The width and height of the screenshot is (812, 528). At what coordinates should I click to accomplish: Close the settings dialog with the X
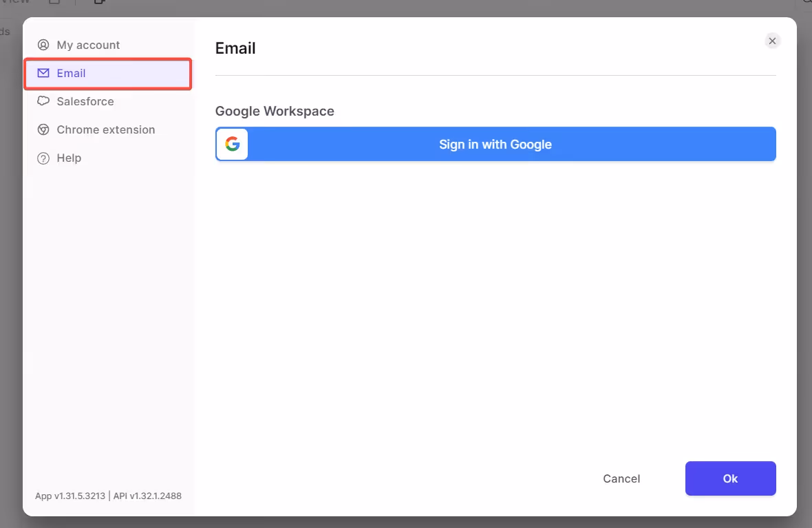click(x=772, y=41)
